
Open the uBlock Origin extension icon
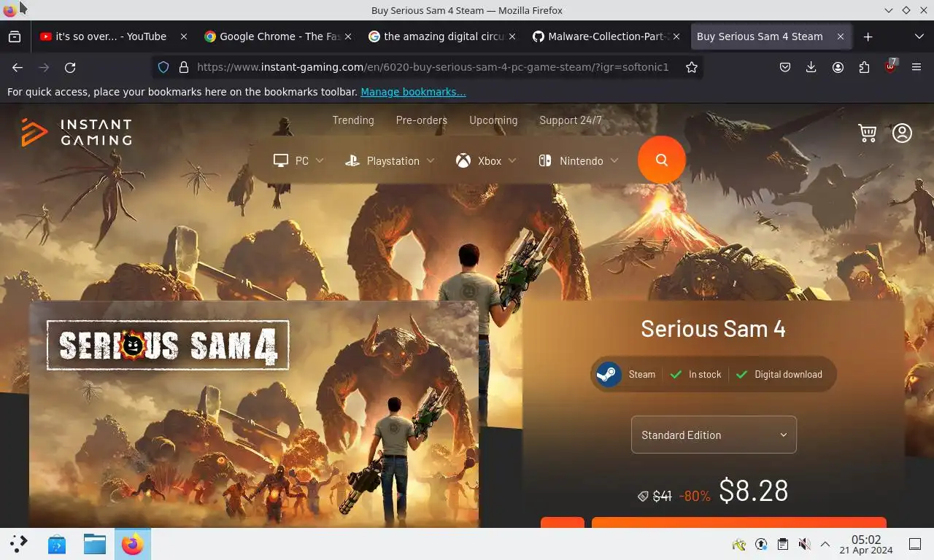tap(890, 66)
